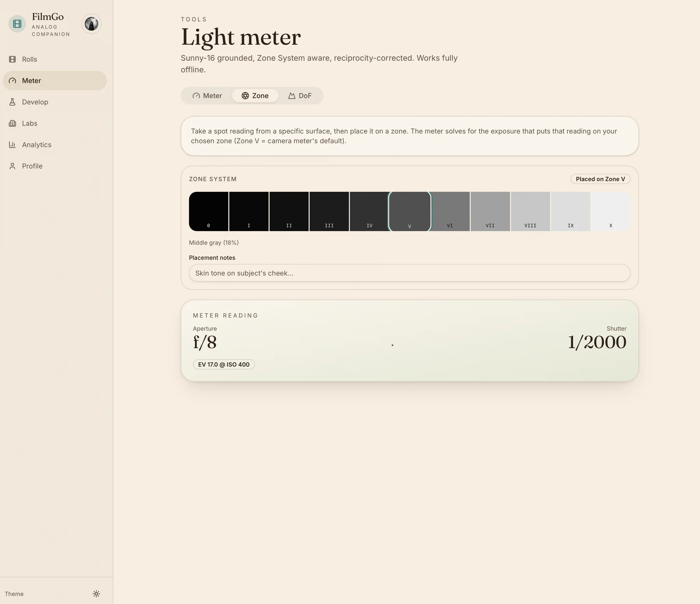Open Profile in the sidebar
This screenshot has height=604, width=700.
(55, 166)
